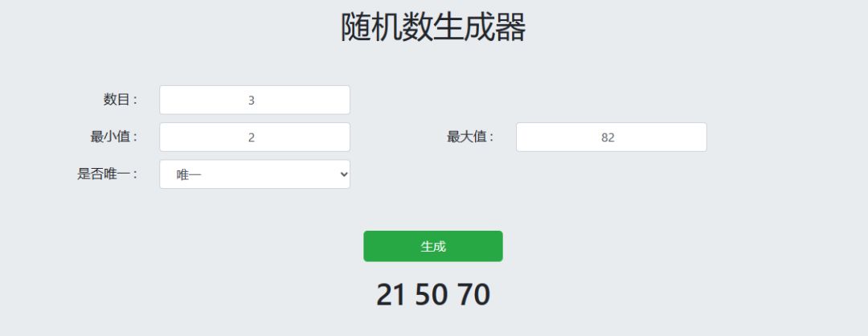Focus the 最大值 input field

[611, 137]
